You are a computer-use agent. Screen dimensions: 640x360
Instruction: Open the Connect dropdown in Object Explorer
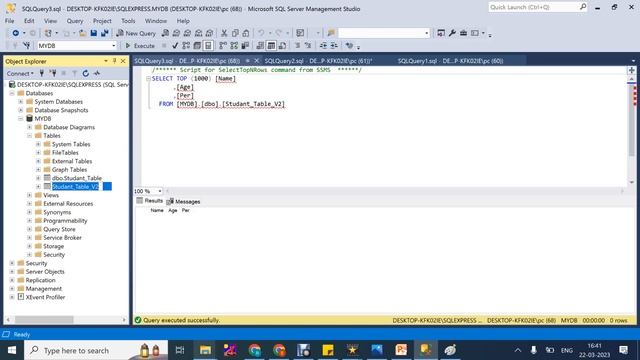point(20,73)
